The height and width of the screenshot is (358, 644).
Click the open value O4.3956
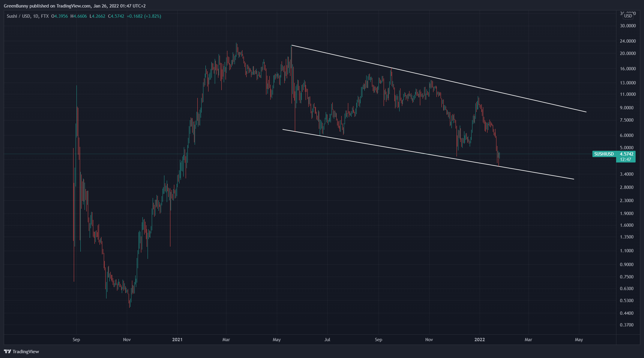click(59, 16)
